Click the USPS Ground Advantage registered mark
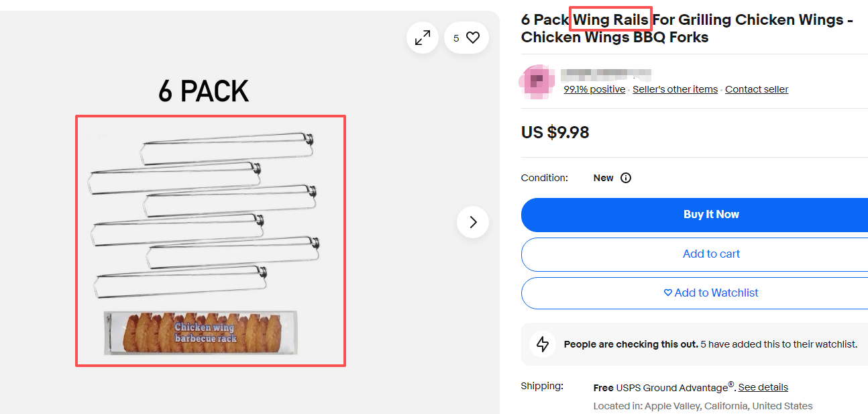 pyautogui.click(x=730, y=384)
